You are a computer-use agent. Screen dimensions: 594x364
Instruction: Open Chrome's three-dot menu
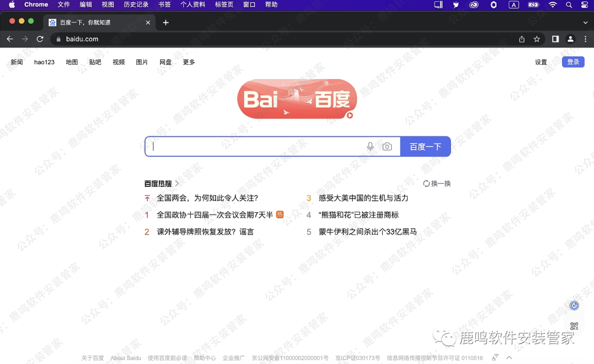(x=585, y=39)
